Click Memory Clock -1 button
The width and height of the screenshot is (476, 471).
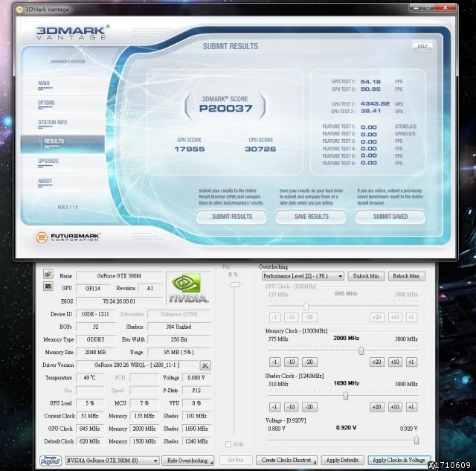[x=274, y=362]
